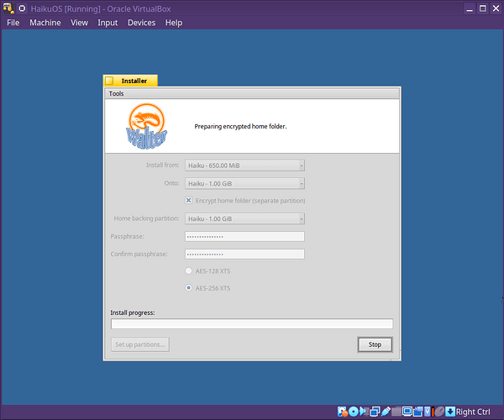Click the 'Home backing partition:' label
The height and width of the screenshot is (420, 504).
(146, 218)
